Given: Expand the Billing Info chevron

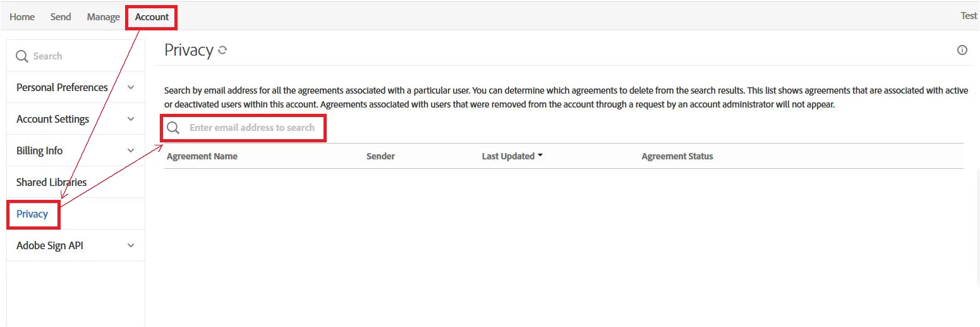Looking at the screenshot, I should (131, 151).
